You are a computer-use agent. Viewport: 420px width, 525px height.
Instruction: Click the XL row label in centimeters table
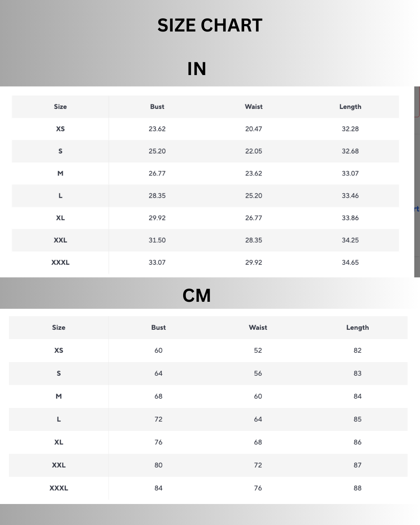point(59,442)
